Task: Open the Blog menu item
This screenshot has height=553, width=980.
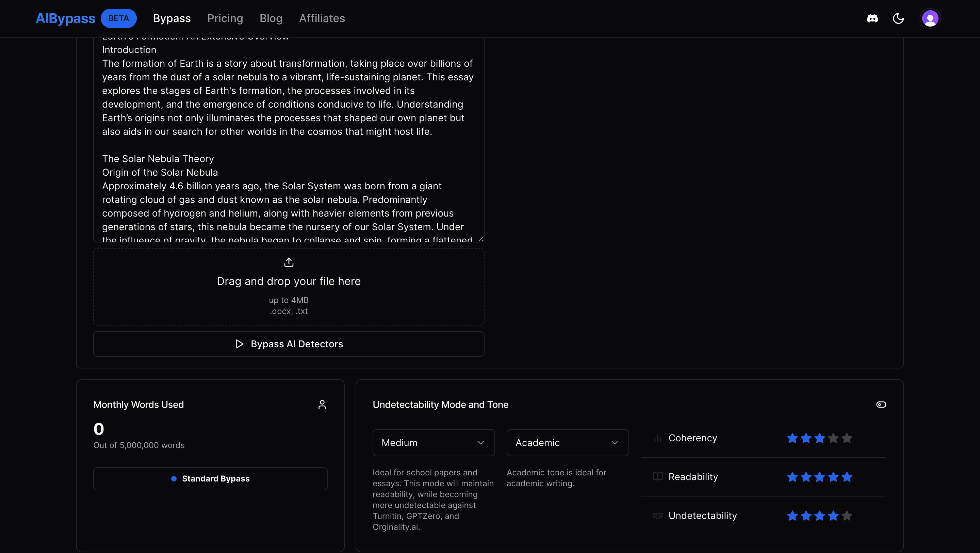Action: (x=271, y=18)
